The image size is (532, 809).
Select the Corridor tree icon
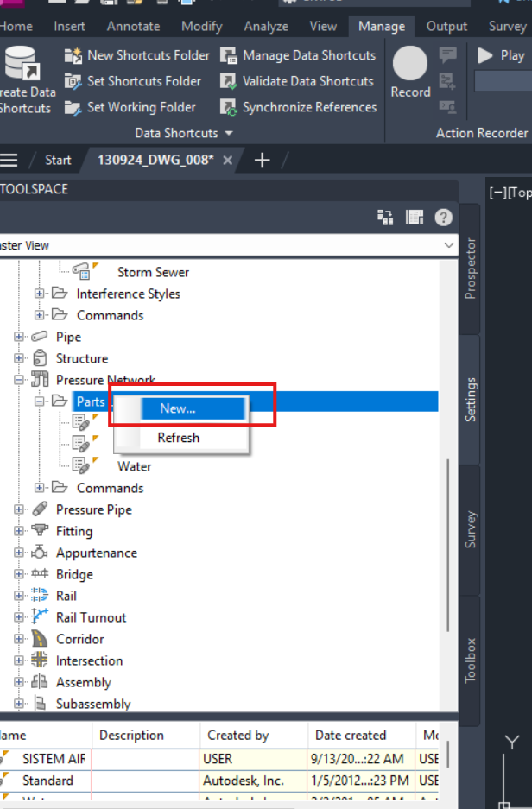tap(40, 639)
